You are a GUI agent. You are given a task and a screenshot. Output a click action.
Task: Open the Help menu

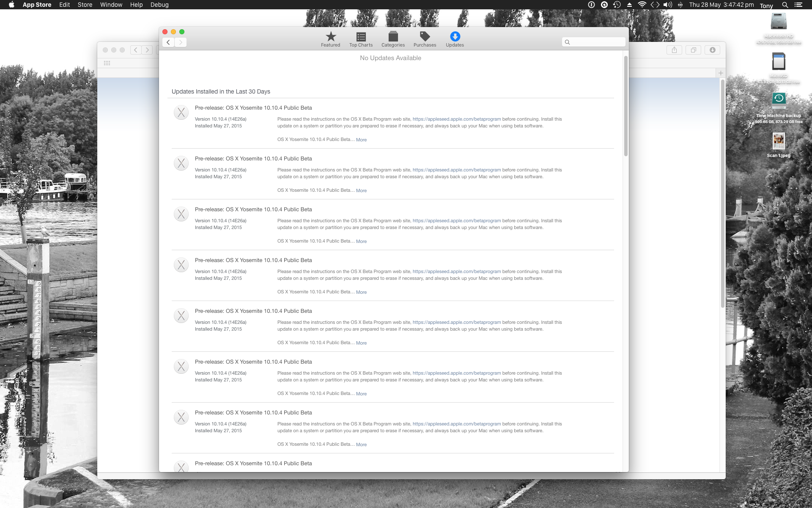coord(136,5)
